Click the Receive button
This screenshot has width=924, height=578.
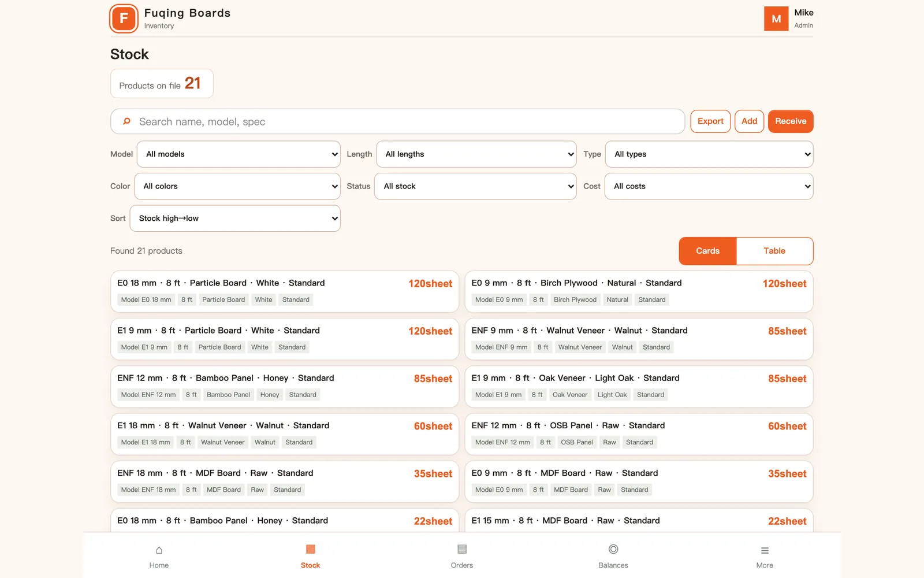click(x=791, y=121)
